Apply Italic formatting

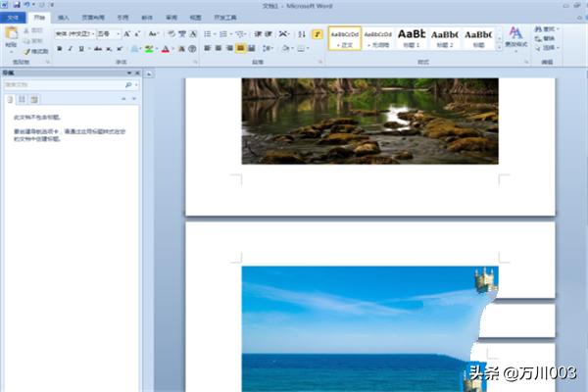[71, 48]
